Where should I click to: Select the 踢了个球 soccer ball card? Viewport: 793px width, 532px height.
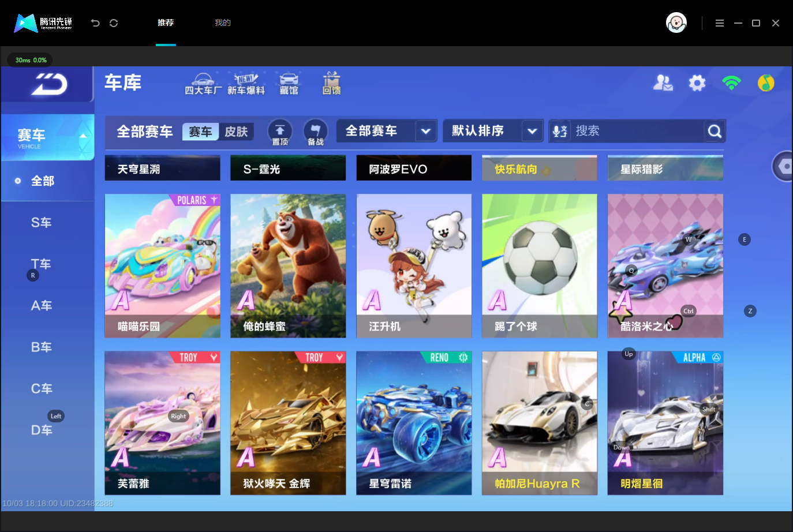540,266
